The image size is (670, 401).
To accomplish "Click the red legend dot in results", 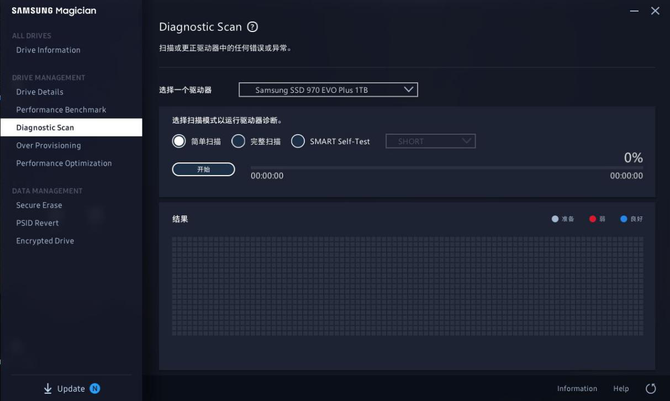I will tap(592, 219).
